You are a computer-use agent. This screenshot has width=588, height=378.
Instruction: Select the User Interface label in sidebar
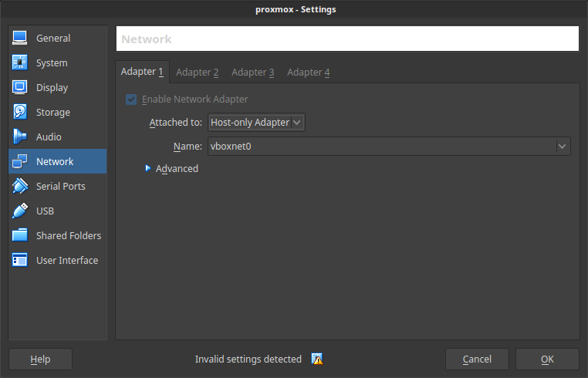(x=67, y=260)
